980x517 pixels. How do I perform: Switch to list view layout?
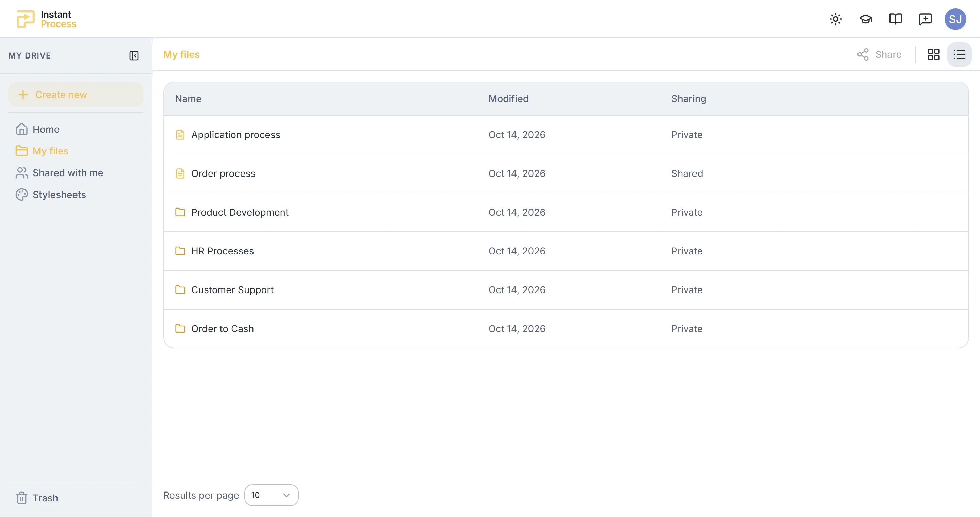(959, 54)
